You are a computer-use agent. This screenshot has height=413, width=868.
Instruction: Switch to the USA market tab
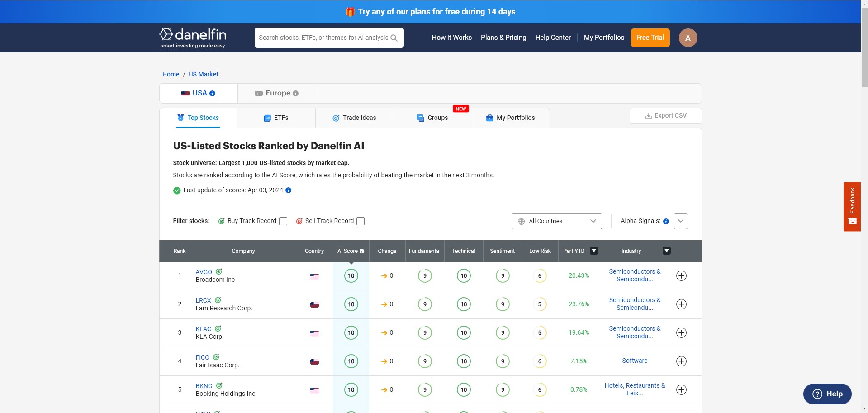tap(199, 93)
